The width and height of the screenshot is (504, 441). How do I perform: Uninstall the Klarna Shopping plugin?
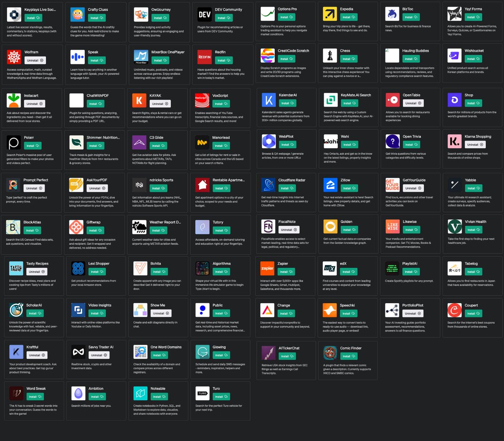(x=475, y=145)
